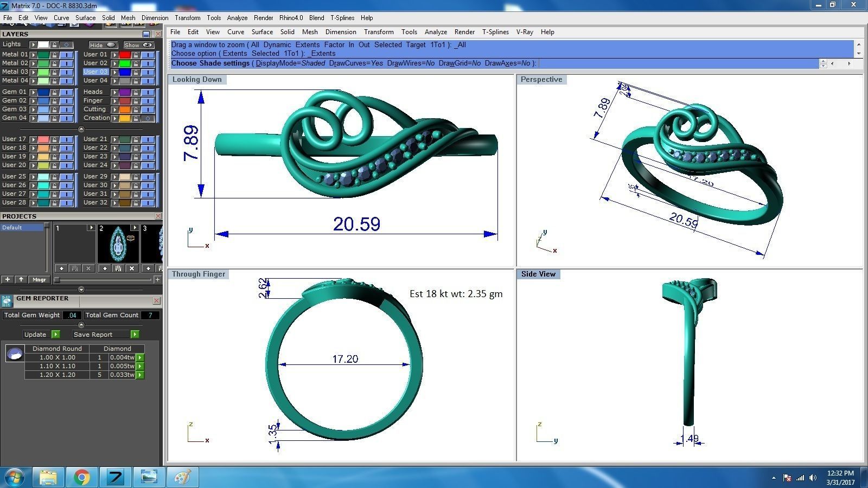Toggle visibility of Gem 01 layer

(x=66, y=92)
